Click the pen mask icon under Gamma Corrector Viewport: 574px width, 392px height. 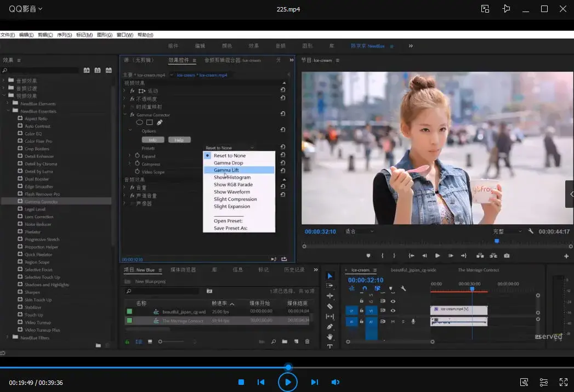[160, 123]
